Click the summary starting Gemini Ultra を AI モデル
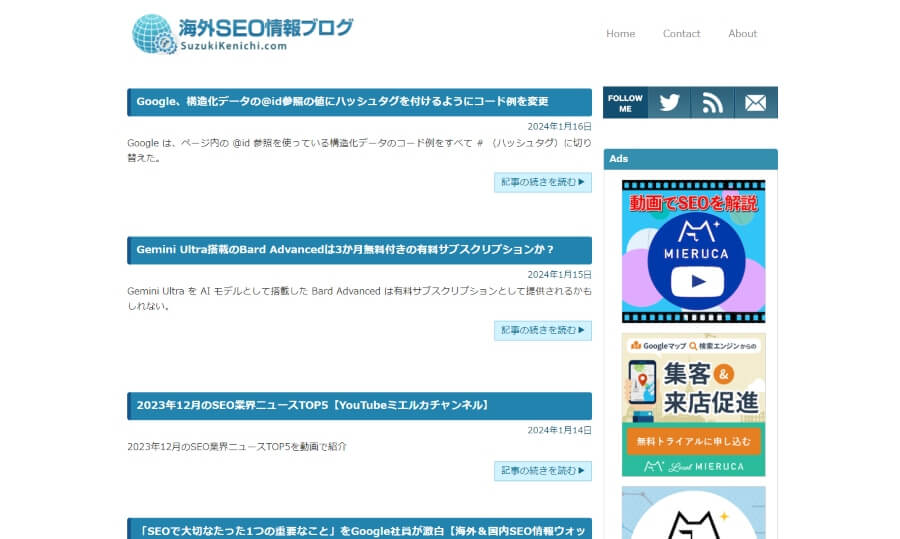Screen dimensions: 900x539 pyautogui.click(x=359, y=298)
